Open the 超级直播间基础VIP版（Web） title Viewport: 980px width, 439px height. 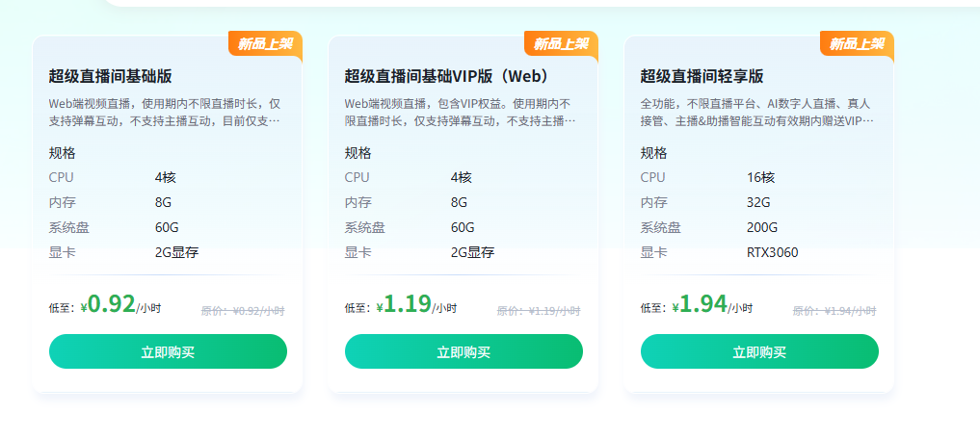(x=446, y=76)
